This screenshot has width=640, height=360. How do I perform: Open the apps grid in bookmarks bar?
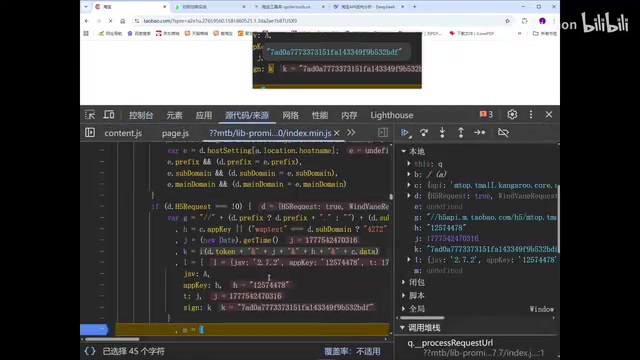click(86, 33)
